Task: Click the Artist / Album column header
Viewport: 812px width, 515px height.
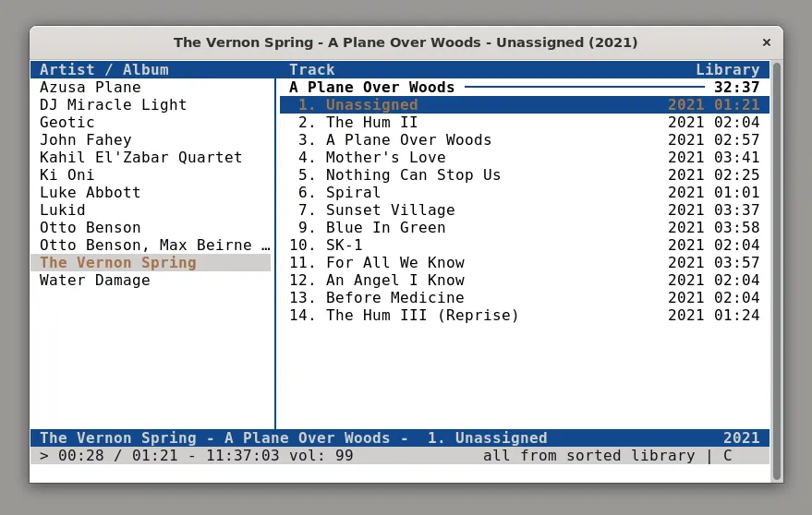Action: (x=103, y=70)
